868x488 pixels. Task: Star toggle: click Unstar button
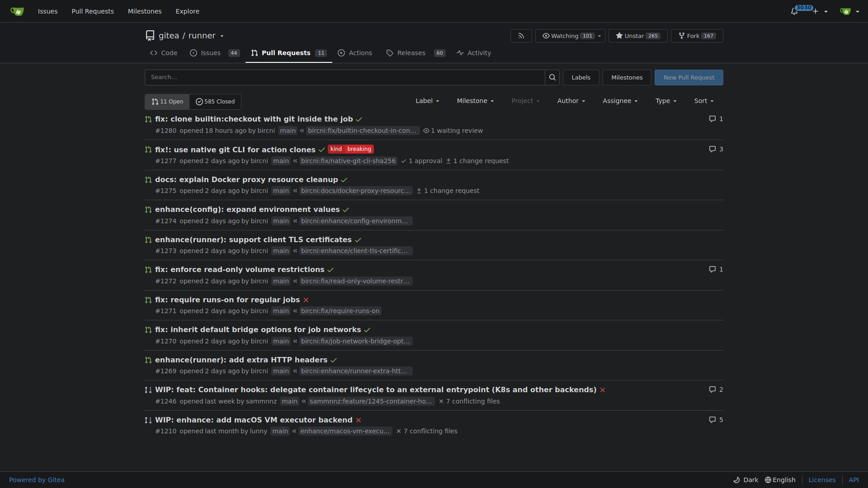coord(638,36)
